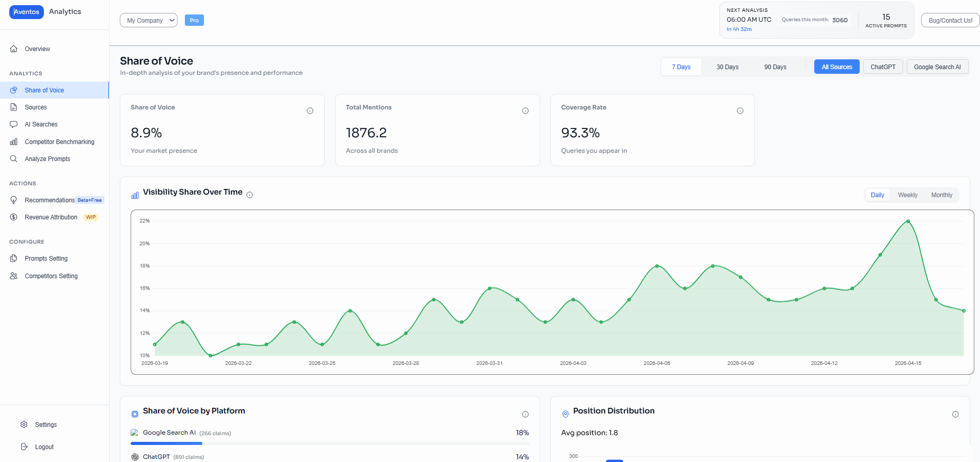980x462 pixels.
Task: Click info icon on Coverage Rate card
Action: (740, 111)
